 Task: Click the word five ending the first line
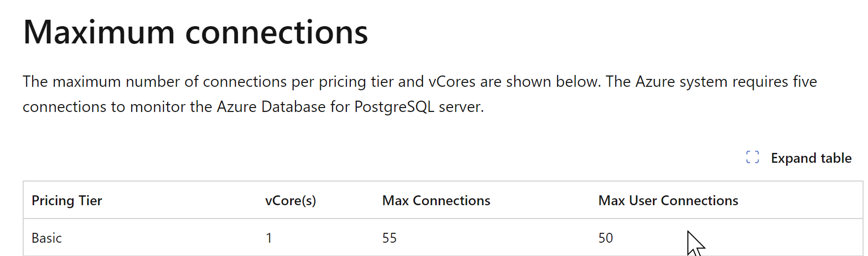(x=805, y=81)
